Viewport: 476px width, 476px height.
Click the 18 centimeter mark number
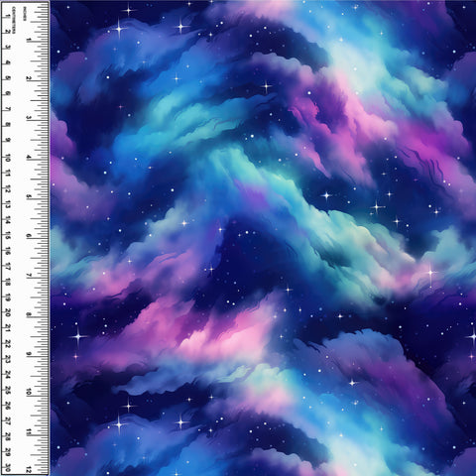tap(8, 282)
